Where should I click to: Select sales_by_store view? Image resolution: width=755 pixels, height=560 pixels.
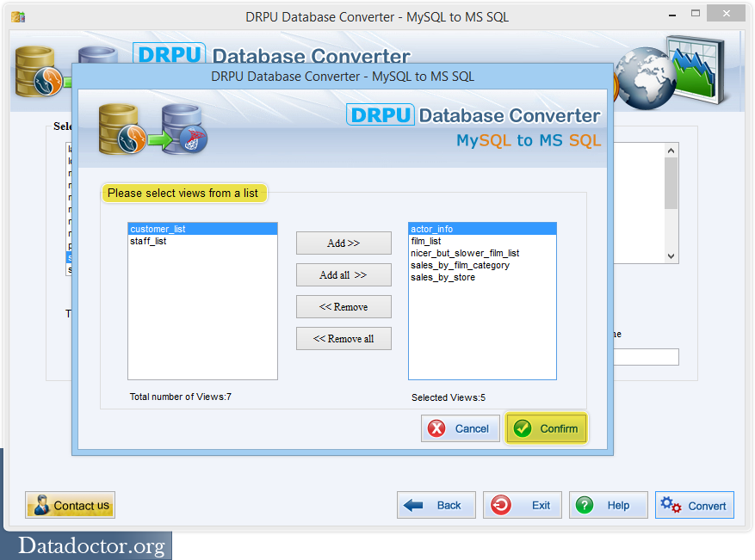pyautogui.click(x=482, y=277)
